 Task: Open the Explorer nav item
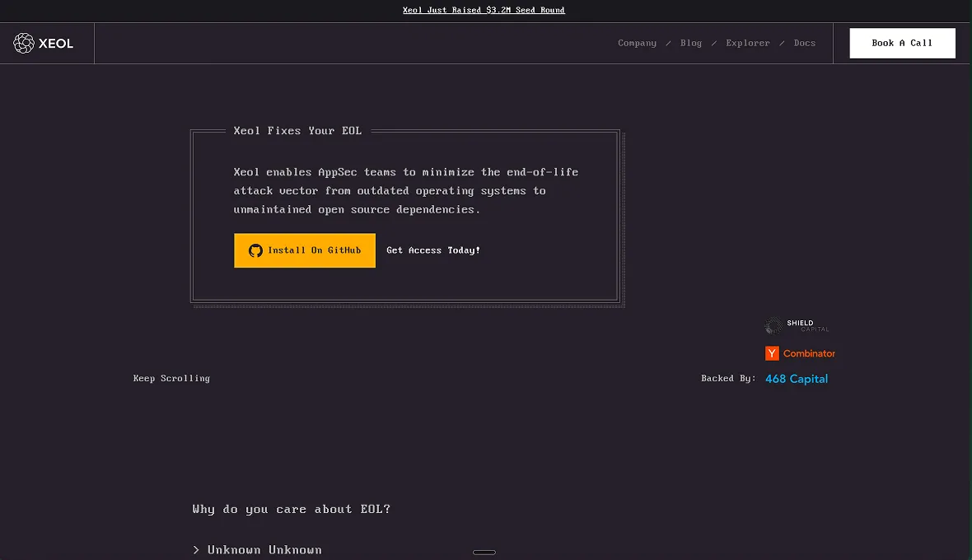click(748, 43)
